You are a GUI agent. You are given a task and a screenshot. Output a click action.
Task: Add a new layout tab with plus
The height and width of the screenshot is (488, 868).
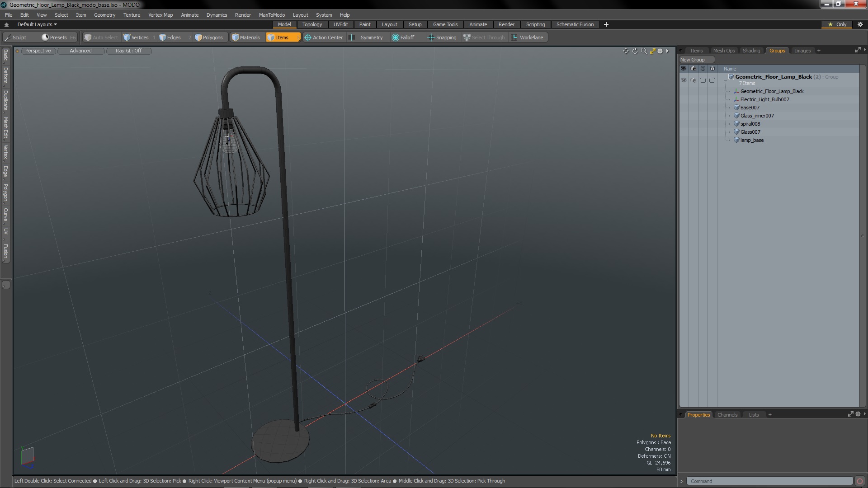coord(606,24)
